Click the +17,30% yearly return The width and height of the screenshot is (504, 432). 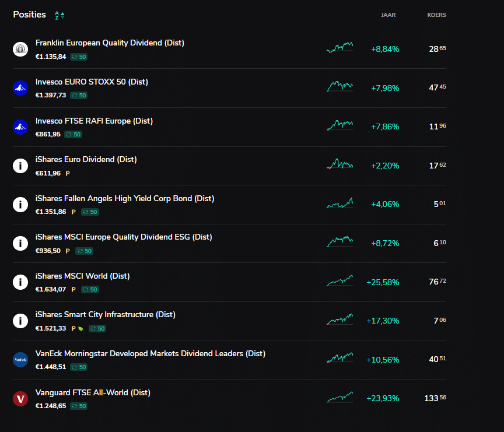tap(383, 321)
